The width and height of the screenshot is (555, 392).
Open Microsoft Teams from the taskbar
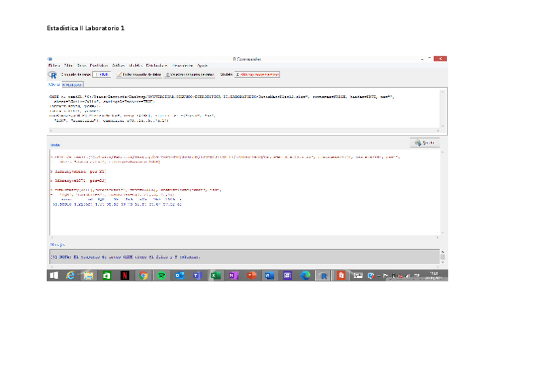pyautogui.click(x=196, y=276)
